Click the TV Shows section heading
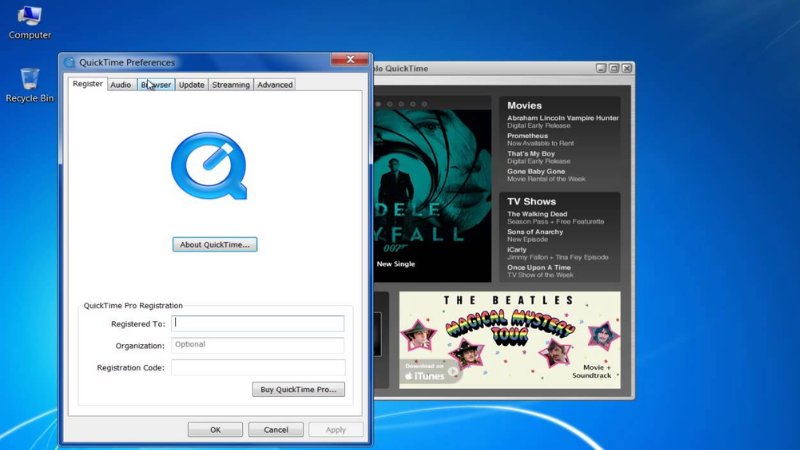The height and width of the screenshot is (450, 800). [x=531, y=202]
